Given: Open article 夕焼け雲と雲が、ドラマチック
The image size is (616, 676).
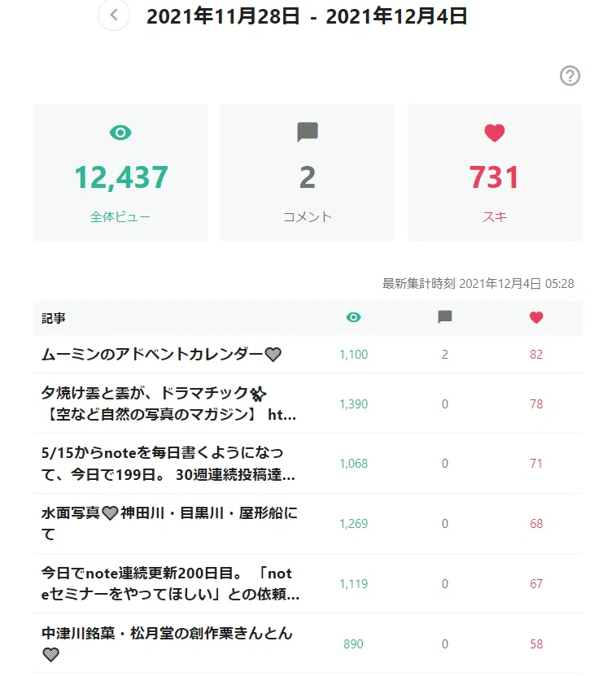Looking at the screenshot, I should (x=168, y=403).
